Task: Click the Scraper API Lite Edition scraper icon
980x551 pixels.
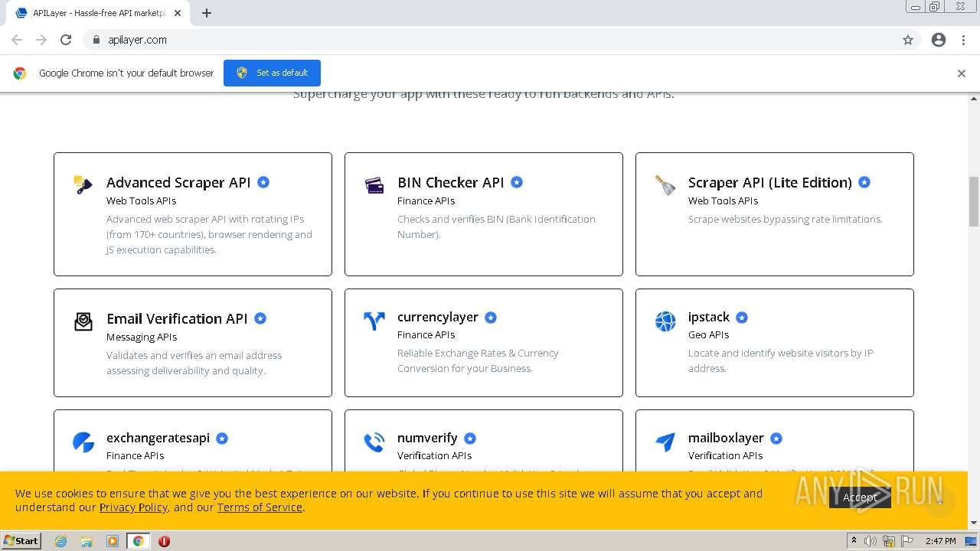Action: pyautogui.click(x=665, y=184)
